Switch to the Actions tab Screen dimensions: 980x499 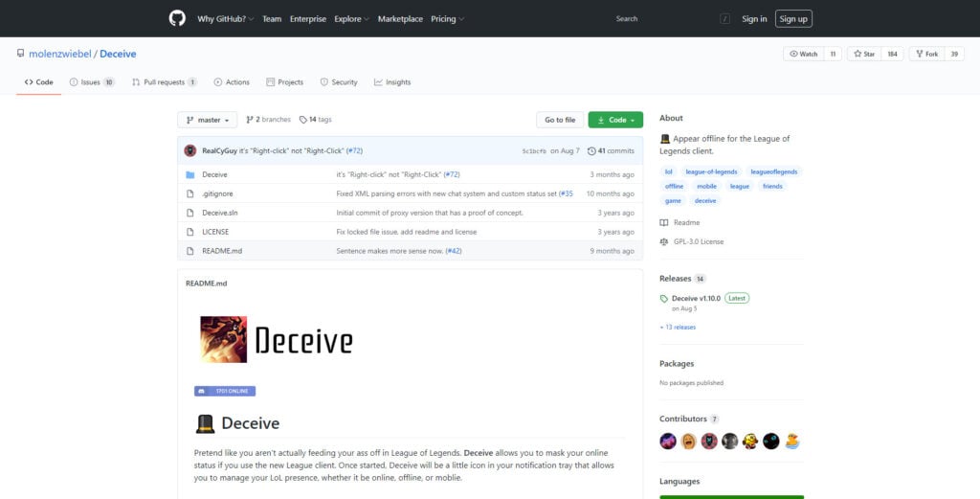(x=232, y=82)
